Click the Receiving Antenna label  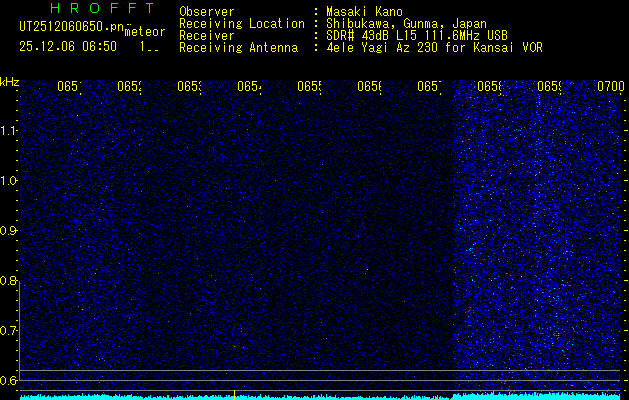(238, 48)
